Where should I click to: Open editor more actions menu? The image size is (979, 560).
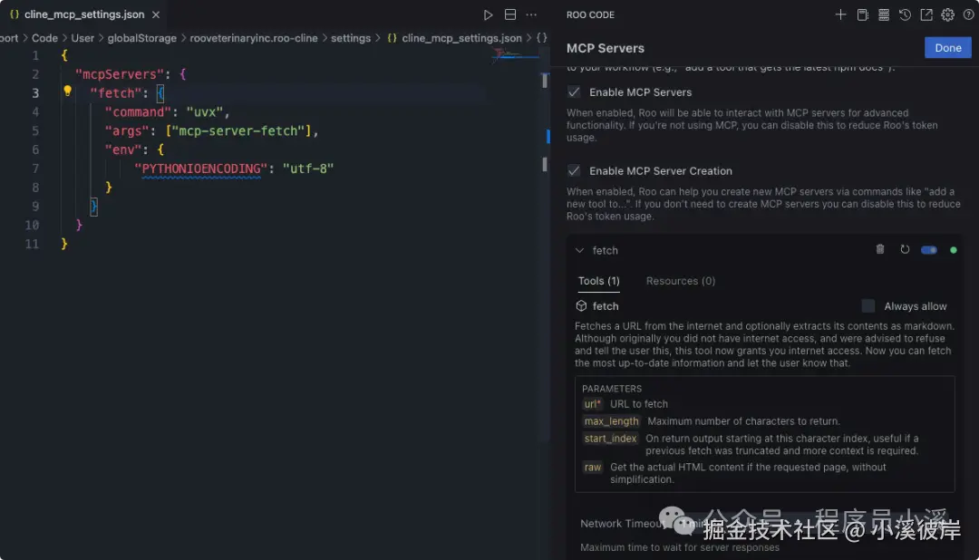tap(531, 14)
